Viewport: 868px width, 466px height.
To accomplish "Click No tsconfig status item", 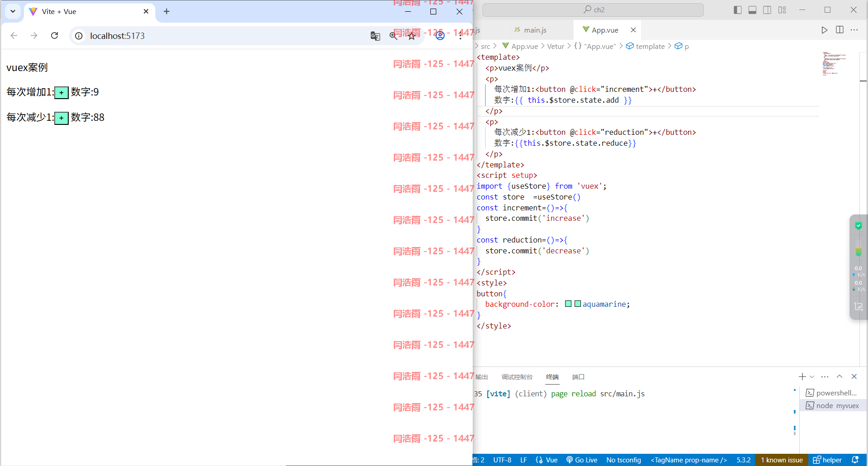I will tap(624, 460).
